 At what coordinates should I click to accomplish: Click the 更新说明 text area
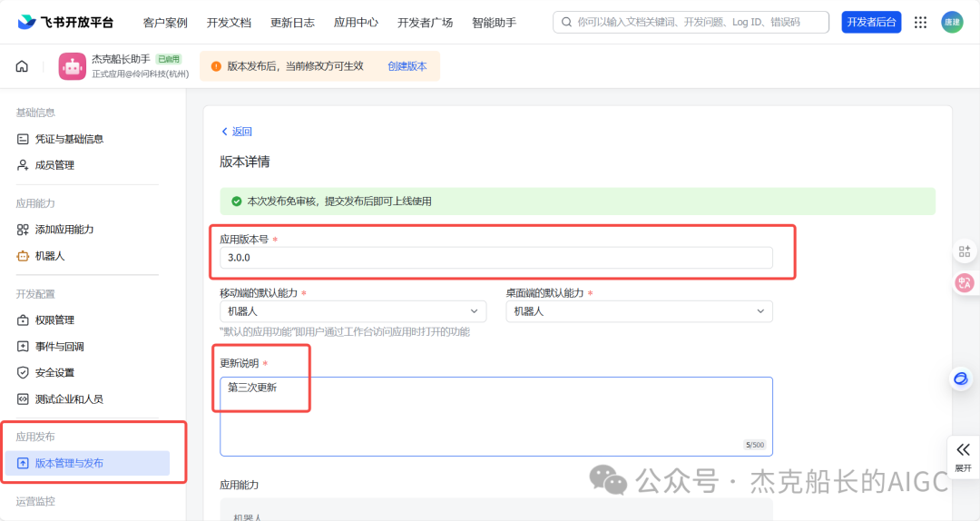click(x=496, y=417)
